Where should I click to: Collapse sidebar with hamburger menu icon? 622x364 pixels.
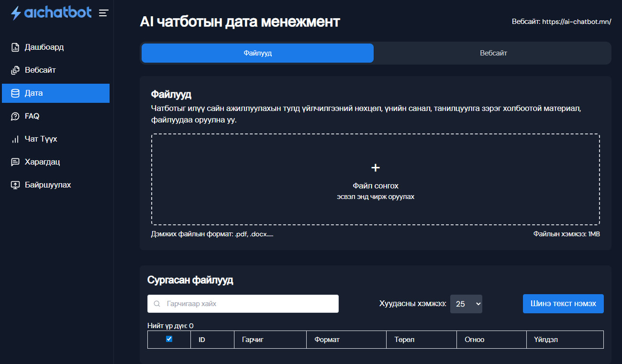[x=103, y=13]
